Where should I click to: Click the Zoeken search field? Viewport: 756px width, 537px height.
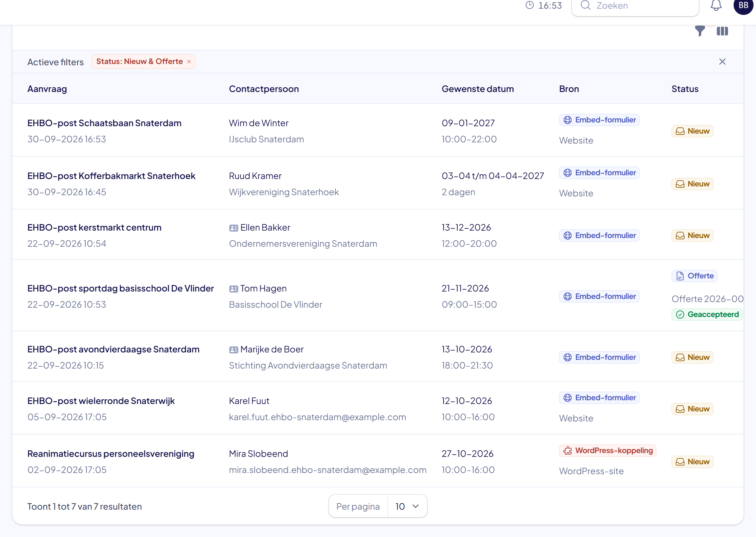pos(635,6)
